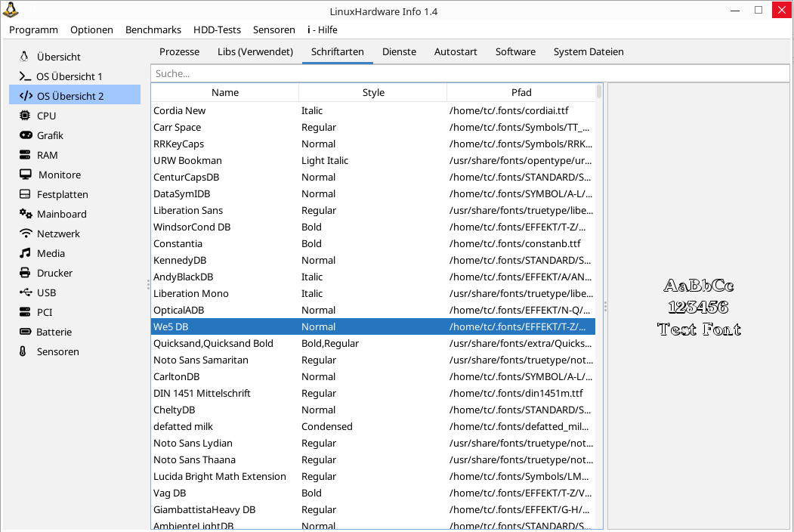The image size is (794, 532).
Task: Select the Festplatten label in sidebar
Action: [x=62, y=194]
